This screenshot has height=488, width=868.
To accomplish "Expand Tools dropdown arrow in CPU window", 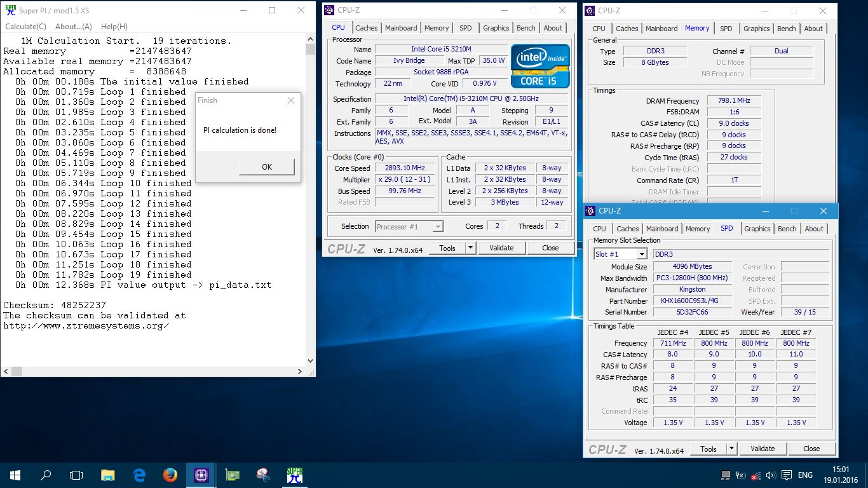I will pyautogui.click(x=470, y=248).
